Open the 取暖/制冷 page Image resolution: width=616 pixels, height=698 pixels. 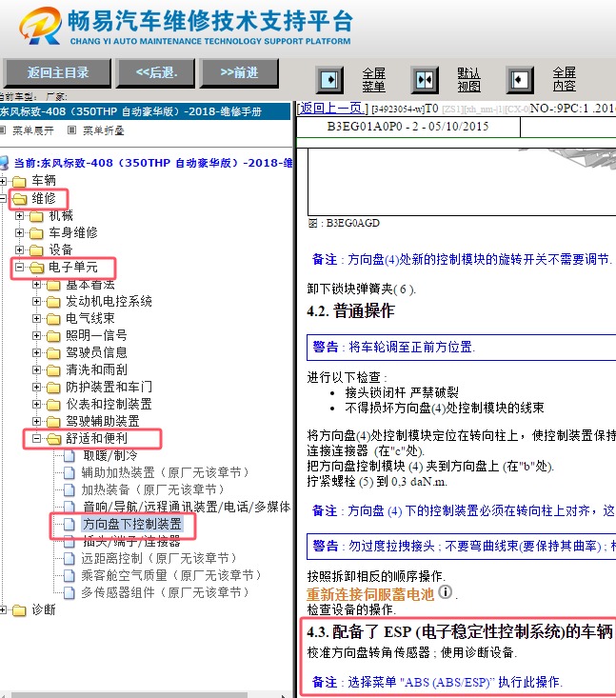(110, 455)
